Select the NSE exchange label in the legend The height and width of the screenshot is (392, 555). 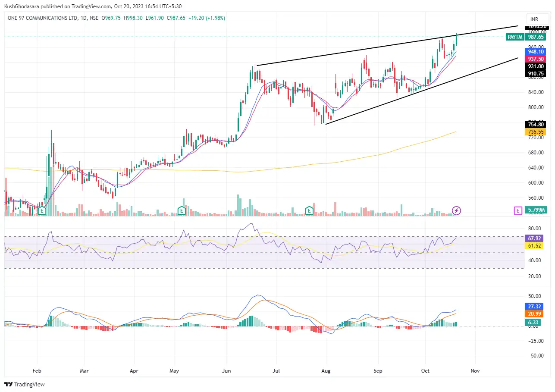click(94, 18)
